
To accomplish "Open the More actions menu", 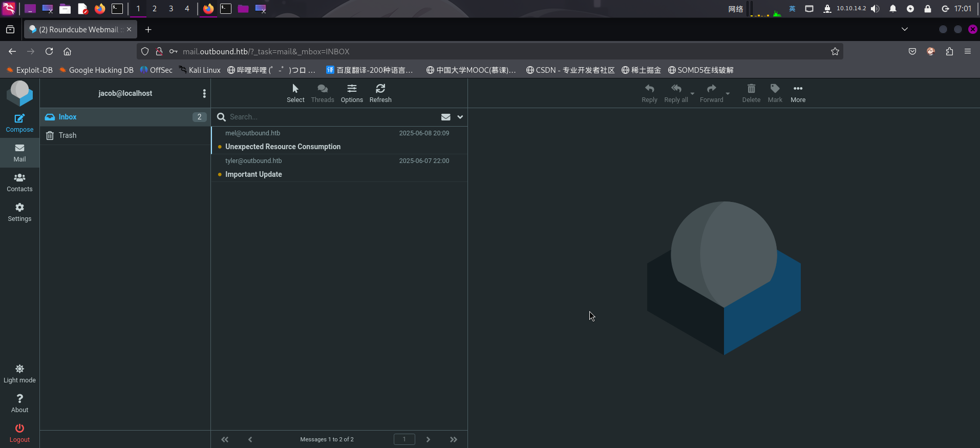I will 798,93.
